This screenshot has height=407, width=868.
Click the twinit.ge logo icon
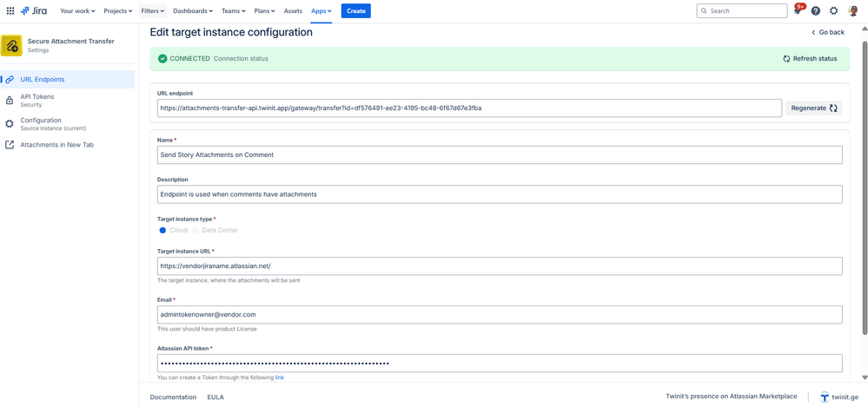pyautogui.click(x=825, y=397)
